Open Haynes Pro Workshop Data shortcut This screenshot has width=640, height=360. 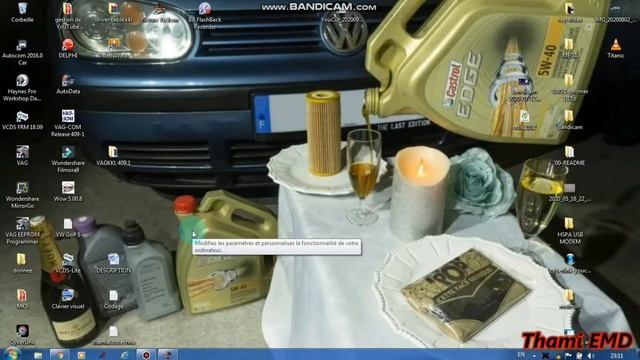[x=22, y=87]
